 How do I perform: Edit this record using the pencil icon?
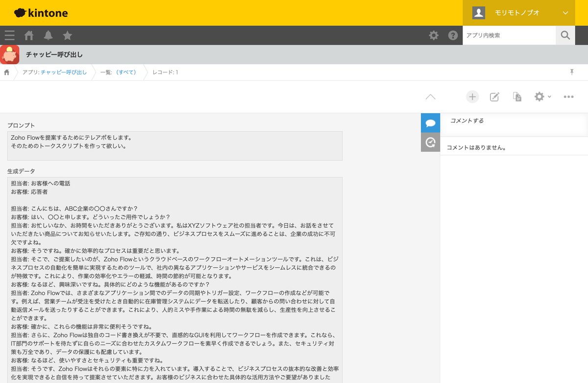[x=494, y=96]
